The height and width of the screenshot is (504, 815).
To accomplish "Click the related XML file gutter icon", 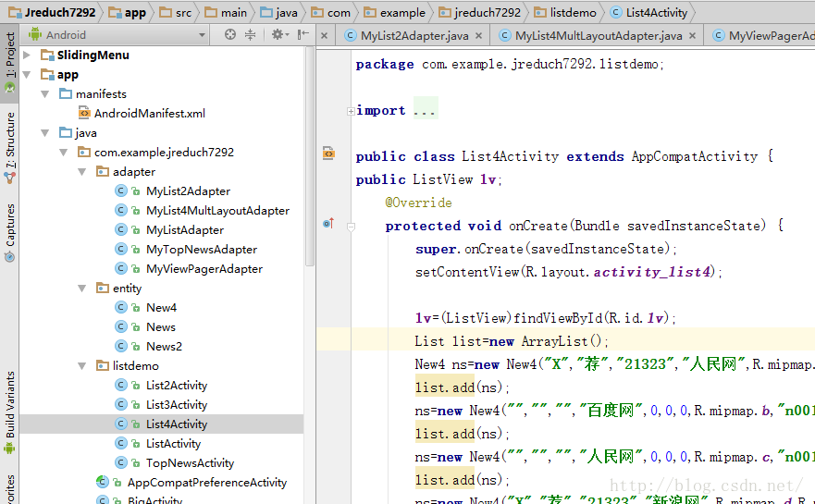I will [328, 154].
